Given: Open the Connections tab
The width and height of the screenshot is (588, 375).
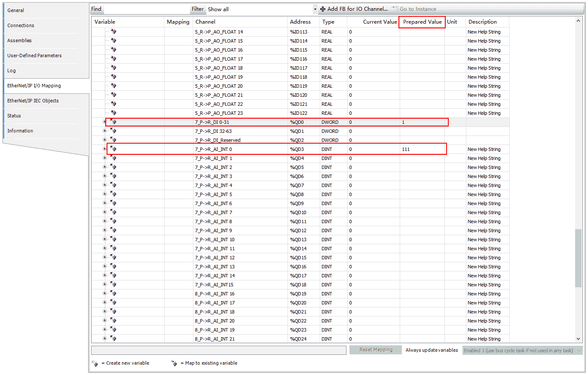Looking at the screenshot, I should pyautogui.click(x=21, y=25).
